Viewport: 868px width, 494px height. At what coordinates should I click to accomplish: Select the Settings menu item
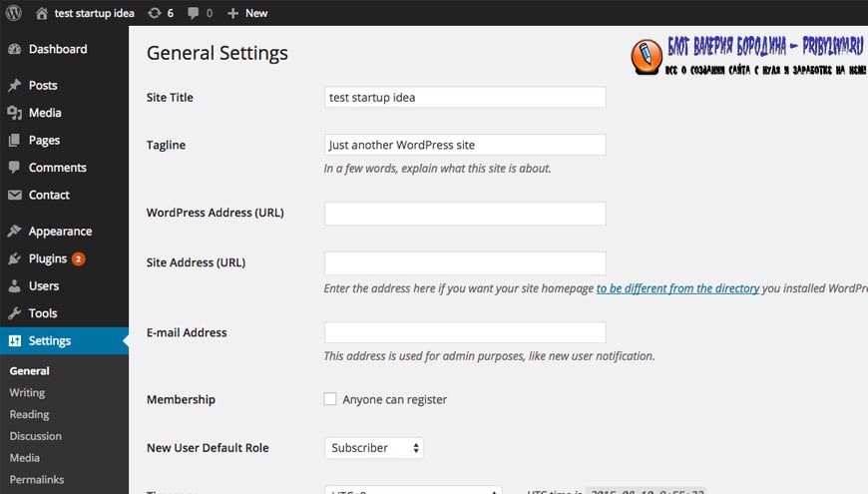pyautogui.click(x=64, y=340)
